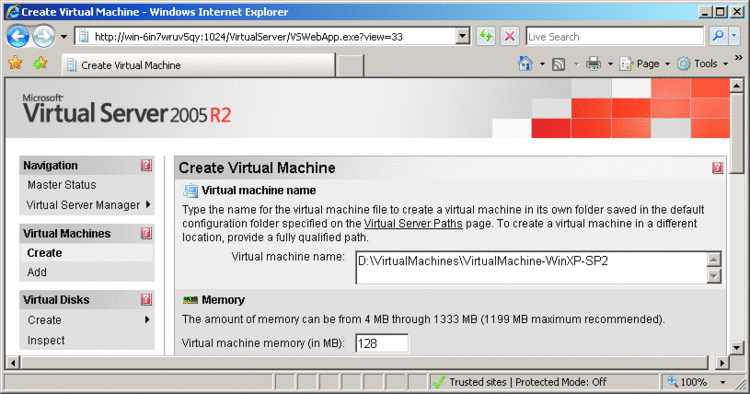Go to the Home page icon
Viewport: 750px width, 394px height.
tap(525, 64)
